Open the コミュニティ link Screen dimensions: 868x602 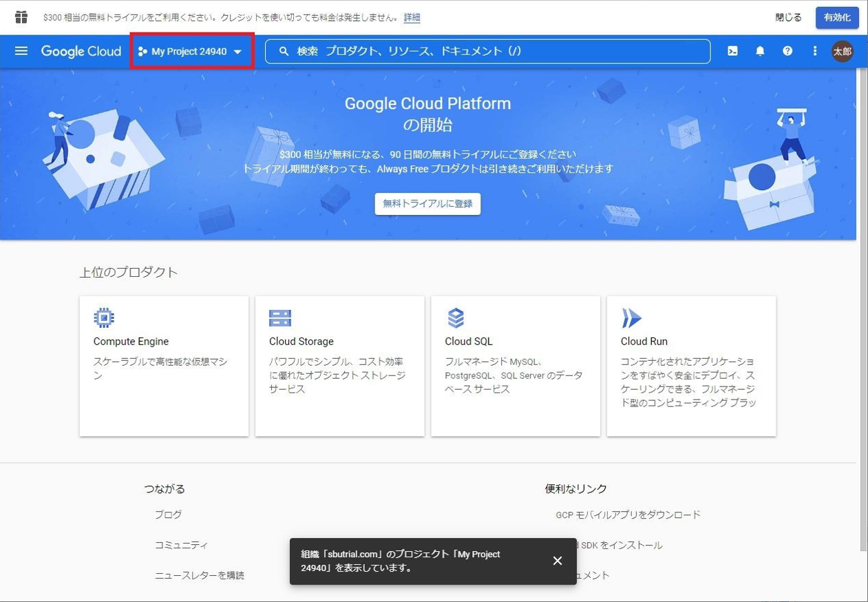pyautogui.click(x=181, y=545)
